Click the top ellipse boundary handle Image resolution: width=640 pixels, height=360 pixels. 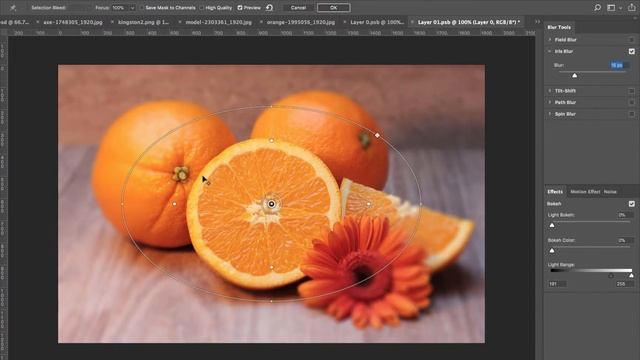tap(271, 106)
